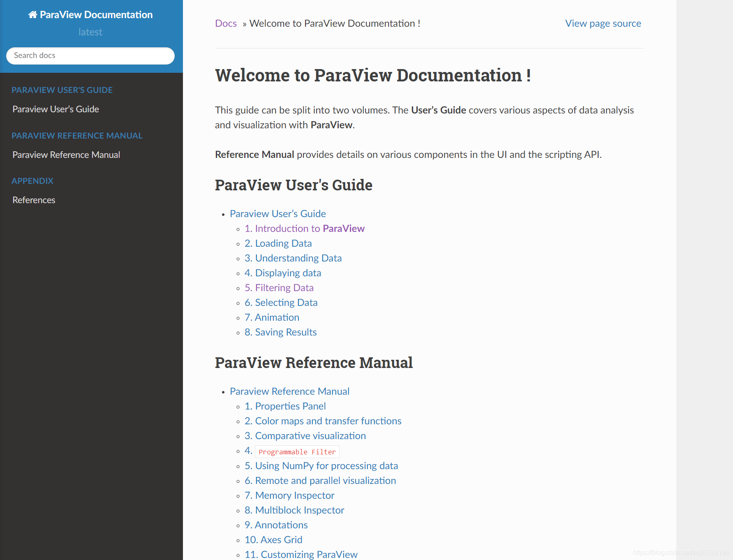
Task: Click the Search docs input field
Action: tap(90, 56)
